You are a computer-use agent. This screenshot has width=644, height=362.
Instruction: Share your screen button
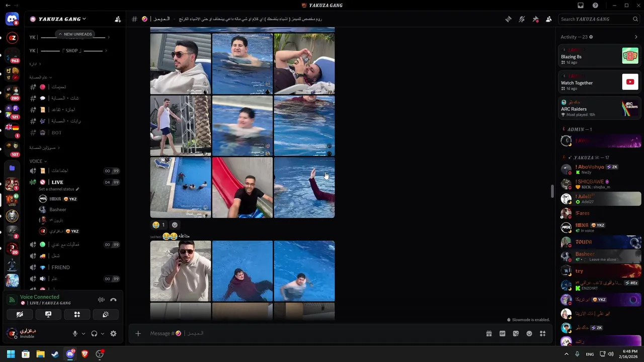coord(48,314)
